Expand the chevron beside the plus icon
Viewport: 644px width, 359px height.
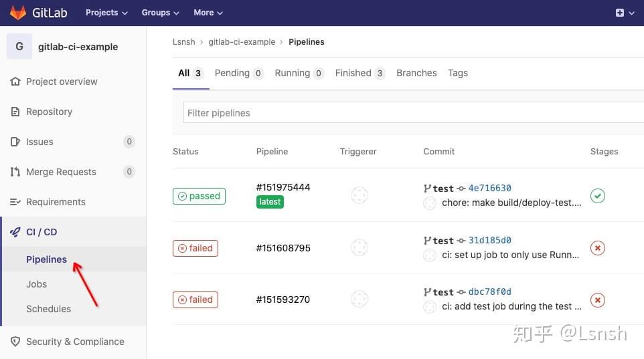[x=632, y=13]
